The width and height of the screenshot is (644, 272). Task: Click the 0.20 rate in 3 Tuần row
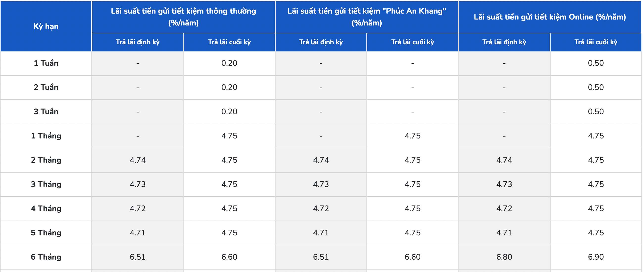click(229, 112)
